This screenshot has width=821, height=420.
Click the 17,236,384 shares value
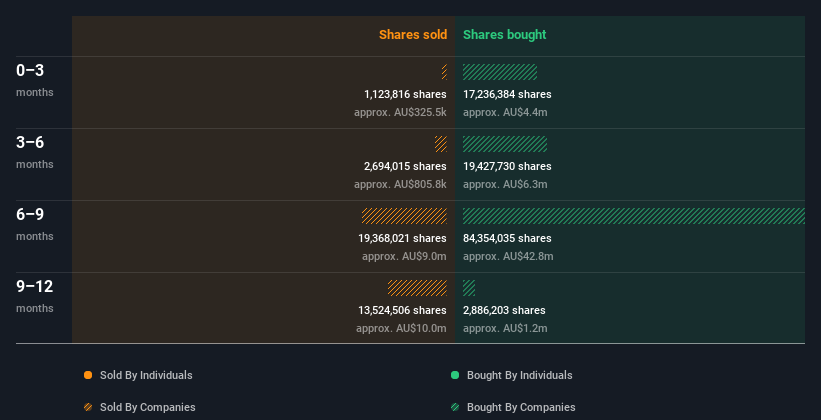507,94
